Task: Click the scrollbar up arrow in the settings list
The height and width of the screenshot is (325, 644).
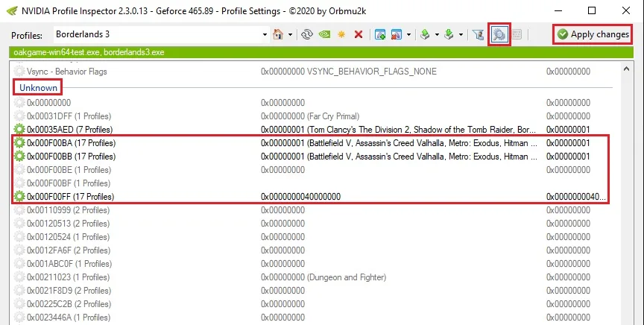Action: [x=626, y=69]
